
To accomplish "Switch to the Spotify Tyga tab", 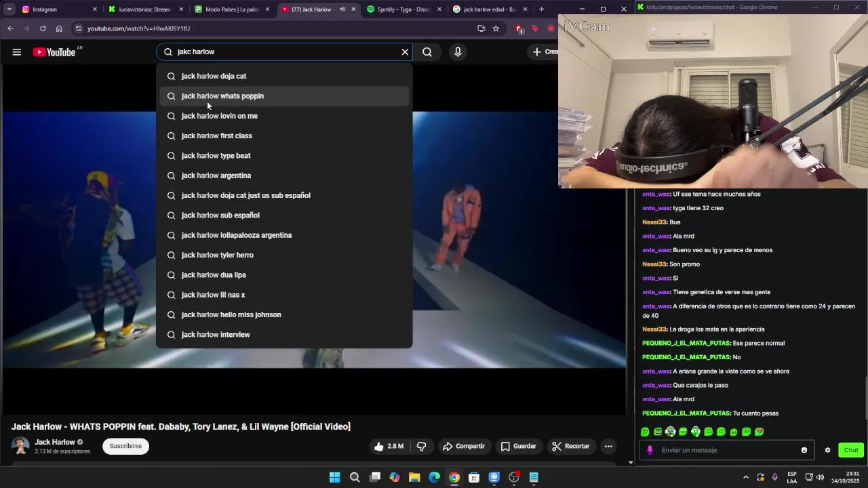I will point(404,9).
